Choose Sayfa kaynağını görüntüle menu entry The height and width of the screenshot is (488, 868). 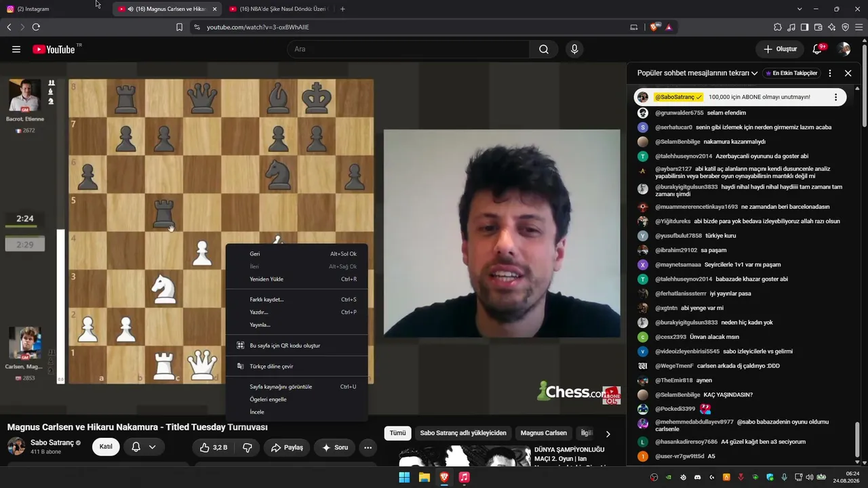point(297,387)
